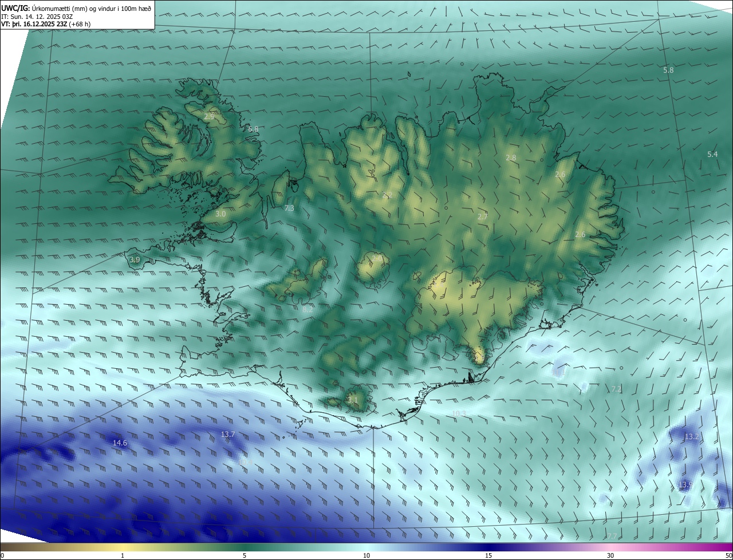Click the 2.8 precipitation value label
Image resolution: width=733 pixels, height=560 pixels.
click(511, 157)
